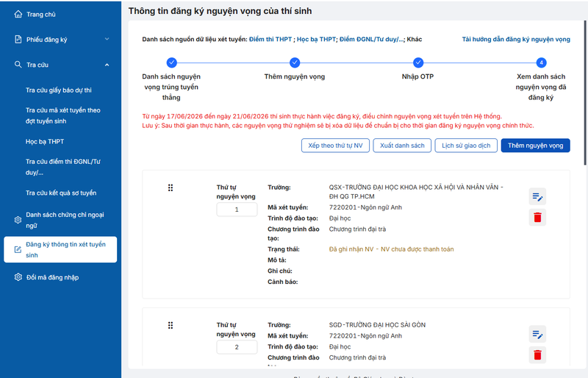Open Tra cứu kết quả sơ tuyển
Viewport: 588px width, 378px height.
coord(61,193)
